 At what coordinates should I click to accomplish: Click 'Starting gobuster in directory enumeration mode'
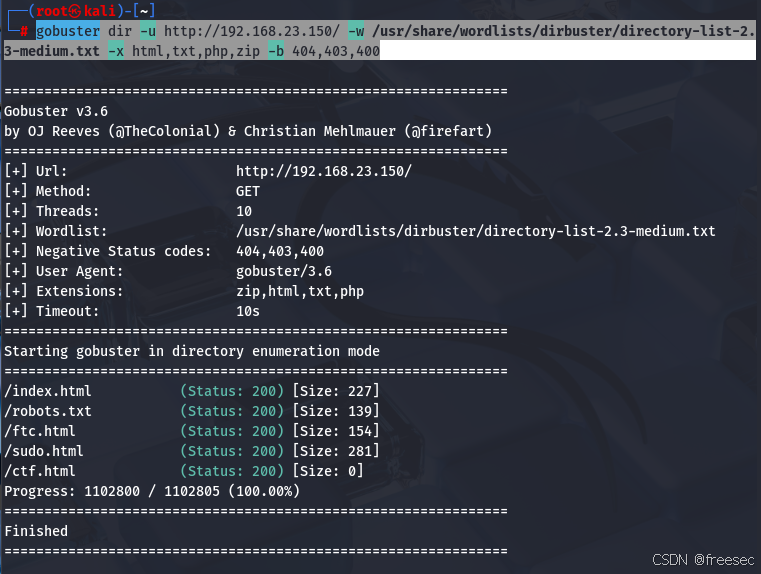pyautogui.click(x=192, y=351)
